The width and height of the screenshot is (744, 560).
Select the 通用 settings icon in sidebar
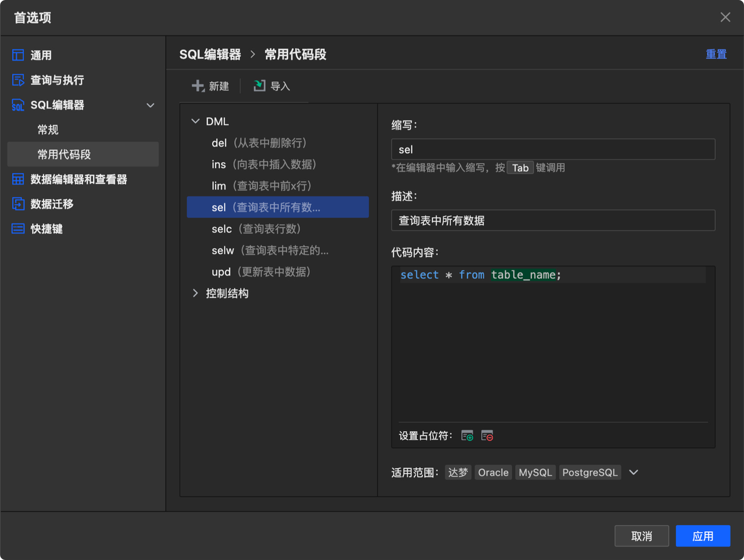[17, 55]
